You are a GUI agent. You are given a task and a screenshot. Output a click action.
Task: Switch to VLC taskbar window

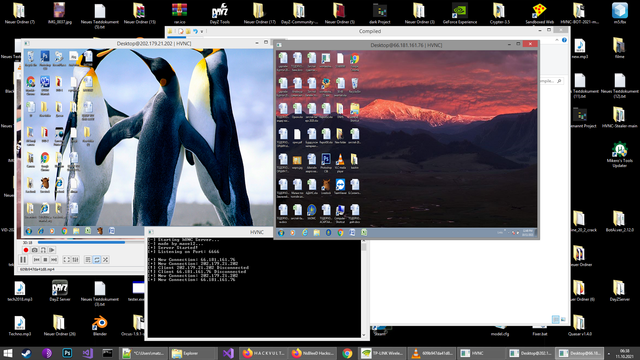click(x=432, y=353)
